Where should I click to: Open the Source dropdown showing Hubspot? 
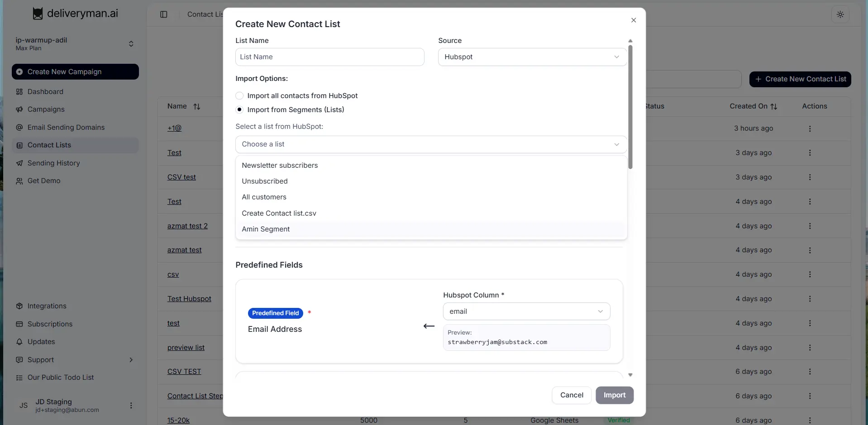coord(532,57)
